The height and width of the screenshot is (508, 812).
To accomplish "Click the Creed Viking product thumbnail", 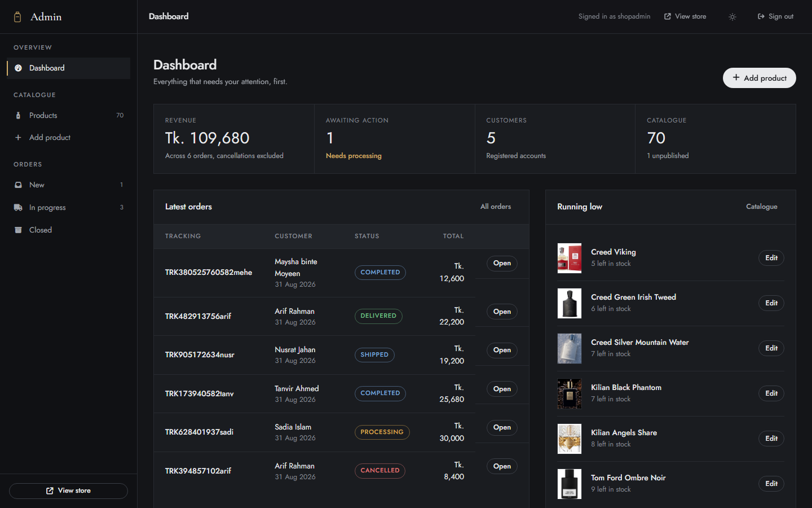I will (570, 258).
